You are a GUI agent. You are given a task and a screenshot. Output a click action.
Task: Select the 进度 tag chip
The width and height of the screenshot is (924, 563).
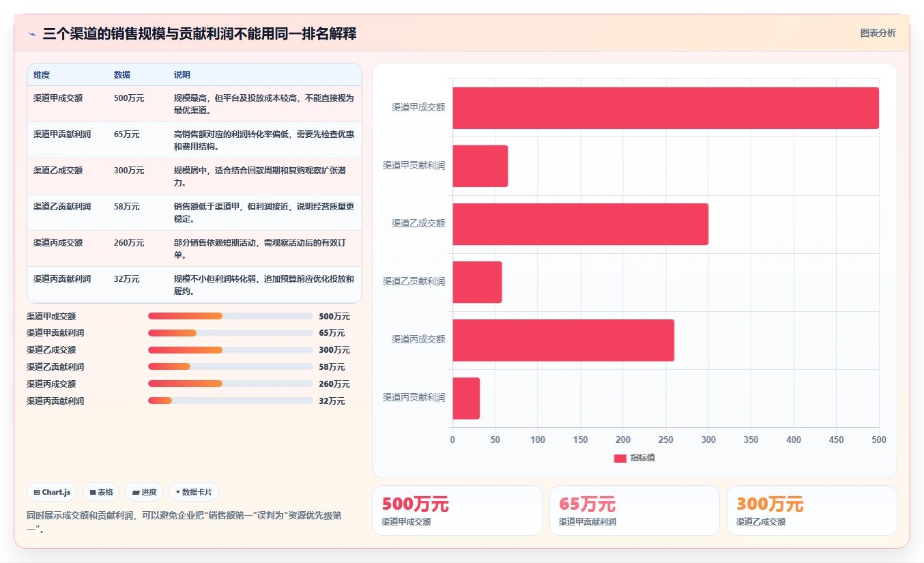(x=144, y=492)
